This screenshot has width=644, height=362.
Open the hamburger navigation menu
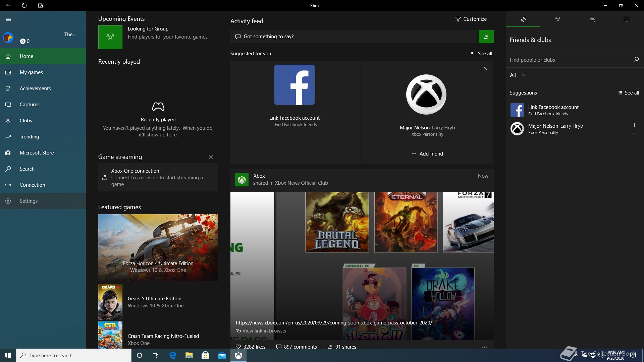click(x=8, y=19)
